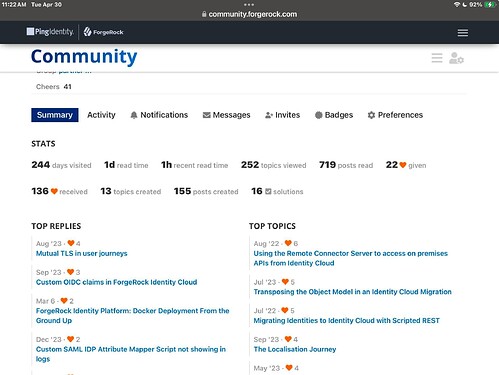This screenshot has width=499, height=375.
Task: Click the person icon on Invites tab
Action: (269, 115)
